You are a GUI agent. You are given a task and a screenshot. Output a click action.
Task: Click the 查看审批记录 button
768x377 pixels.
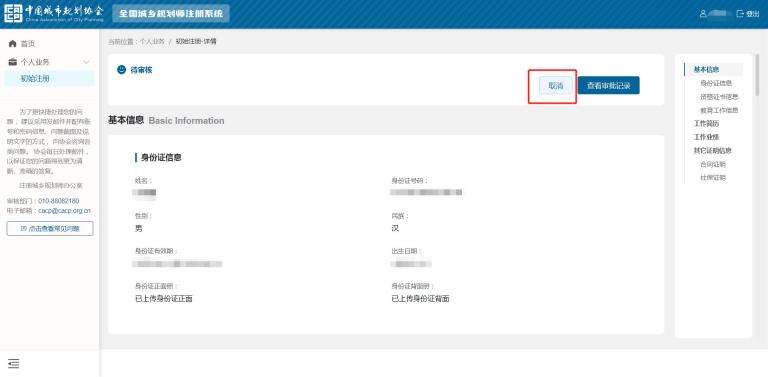pos(608,86)
